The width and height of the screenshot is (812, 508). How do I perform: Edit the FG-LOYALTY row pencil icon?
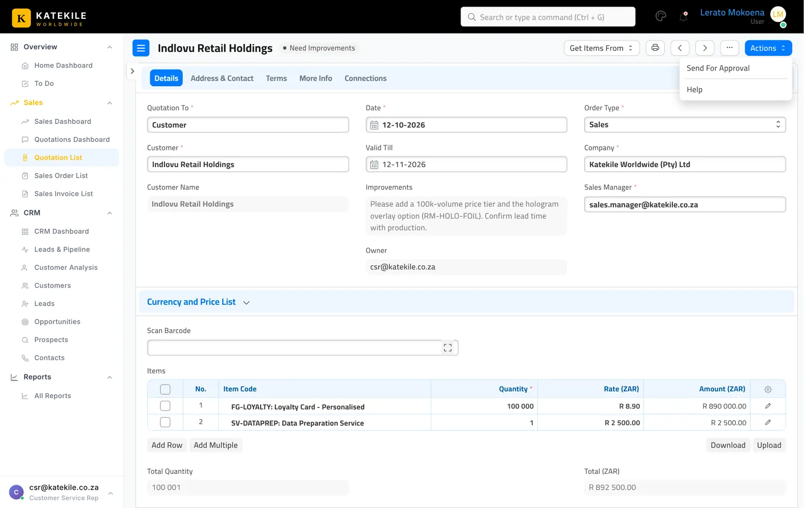[768, 406]
